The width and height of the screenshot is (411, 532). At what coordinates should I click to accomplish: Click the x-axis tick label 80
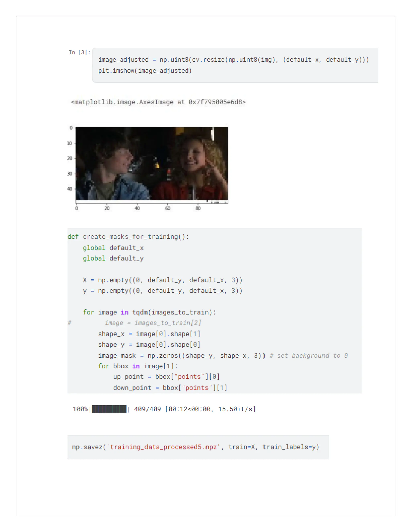(198, 209)
